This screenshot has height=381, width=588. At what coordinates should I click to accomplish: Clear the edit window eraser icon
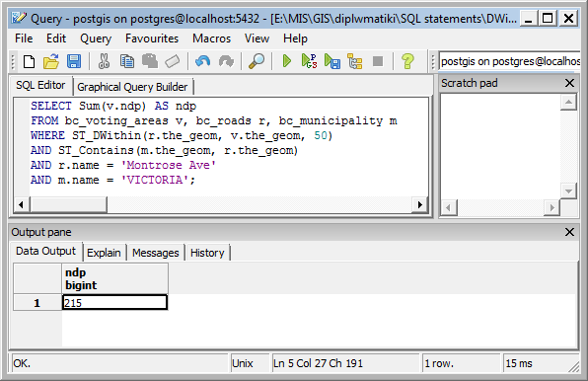click(172, 61)
